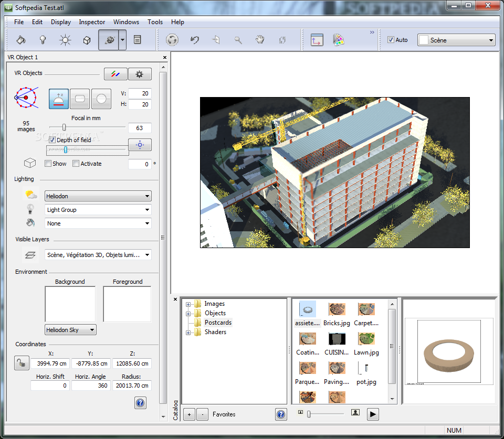Adjust the Focal in mm slider
504x439 pixels.
coord(64,127)
